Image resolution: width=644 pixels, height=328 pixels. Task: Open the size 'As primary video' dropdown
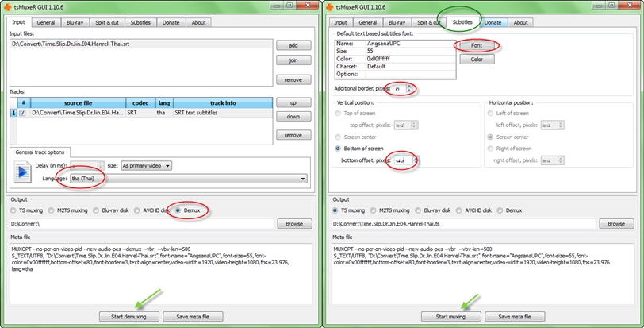point(146,166)
